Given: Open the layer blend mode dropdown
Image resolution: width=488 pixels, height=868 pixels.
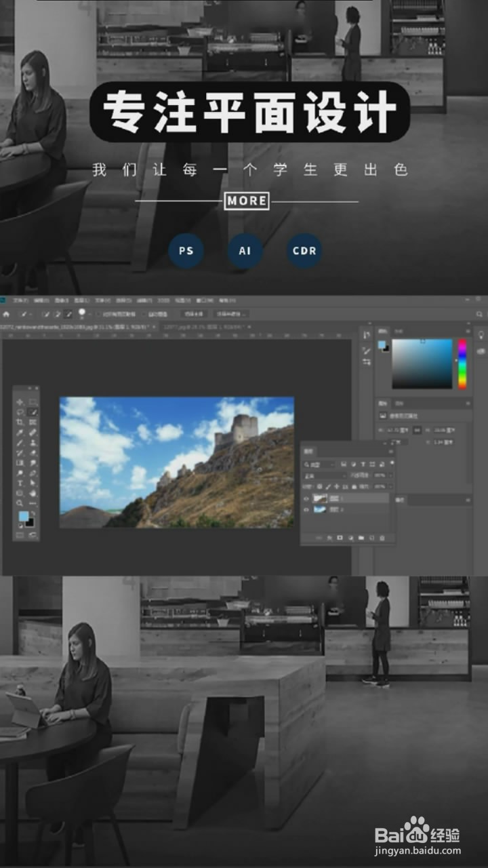Looking at the screenshot, I should pyautogui.click(x=325, y=476).
